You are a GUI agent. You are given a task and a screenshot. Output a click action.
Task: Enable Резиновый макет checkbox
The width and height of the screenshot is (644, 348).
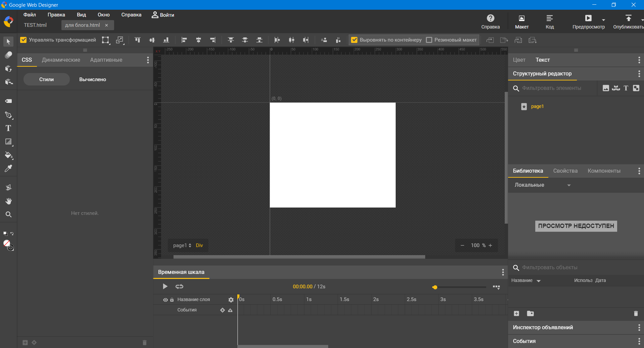429,40
